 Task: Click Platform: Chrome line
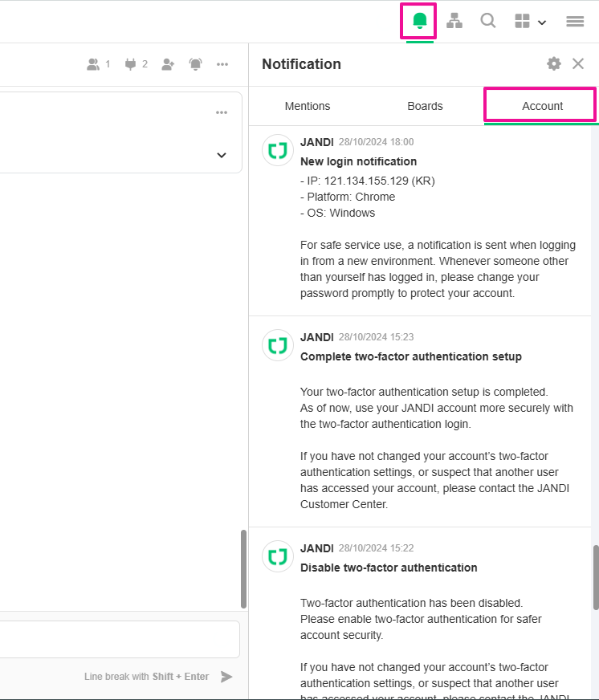348,197
